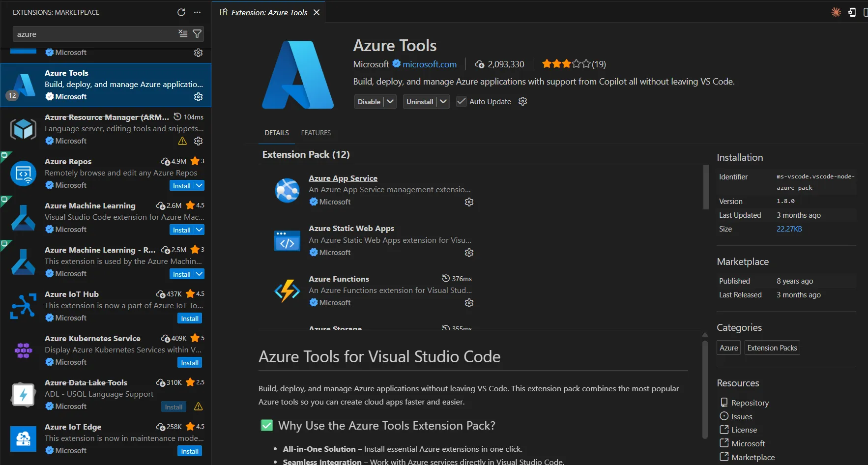Open gear settings next to Auto Update

[522, 101]
